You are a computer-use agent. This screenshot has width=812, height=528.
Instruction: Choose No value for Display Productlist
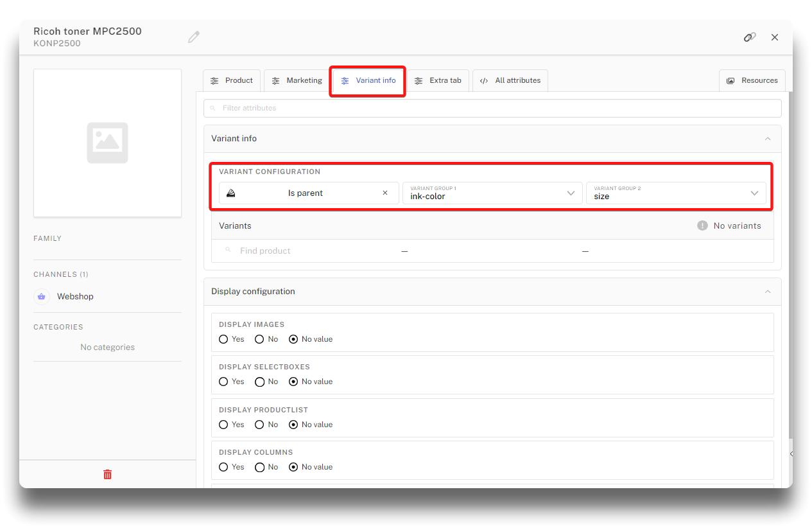point(293,425)
